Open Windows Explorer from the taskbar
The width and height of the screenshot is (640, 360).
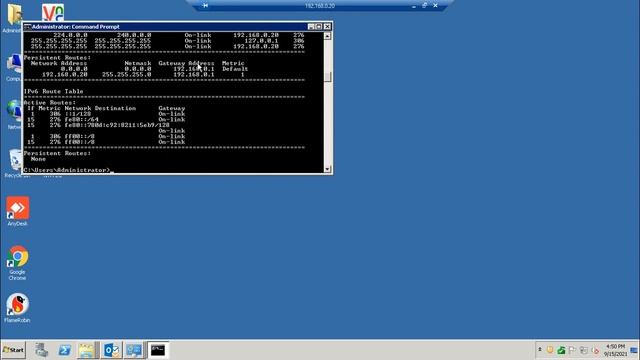87,350
